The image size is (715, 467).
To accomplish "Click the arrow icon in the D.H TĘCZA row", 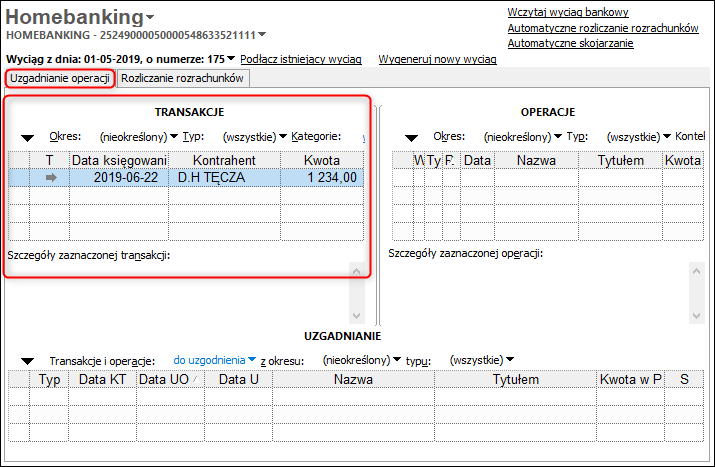I will pyautogui.click(x=51, y=177).
